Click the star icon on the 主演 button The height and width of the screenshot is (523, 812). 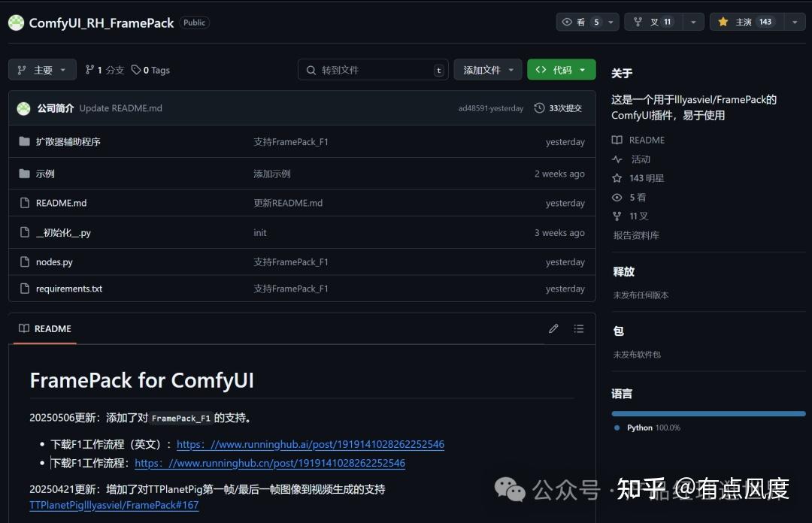coord(723,22)
